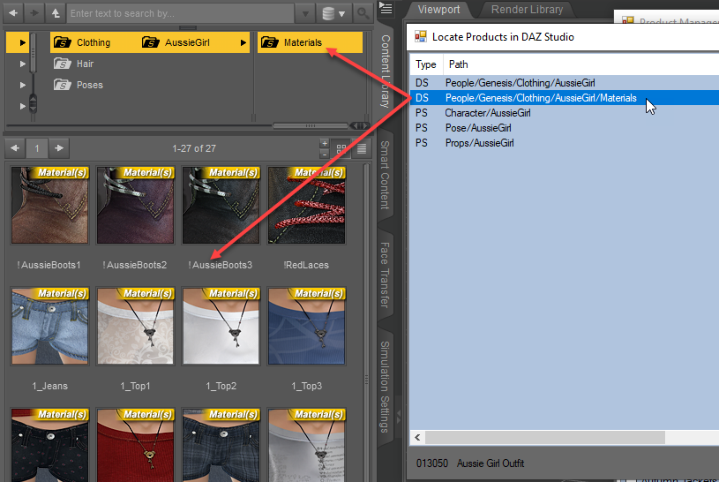719x482 pixels.
Task: Go to previous page of results
Action: point(14,148)
